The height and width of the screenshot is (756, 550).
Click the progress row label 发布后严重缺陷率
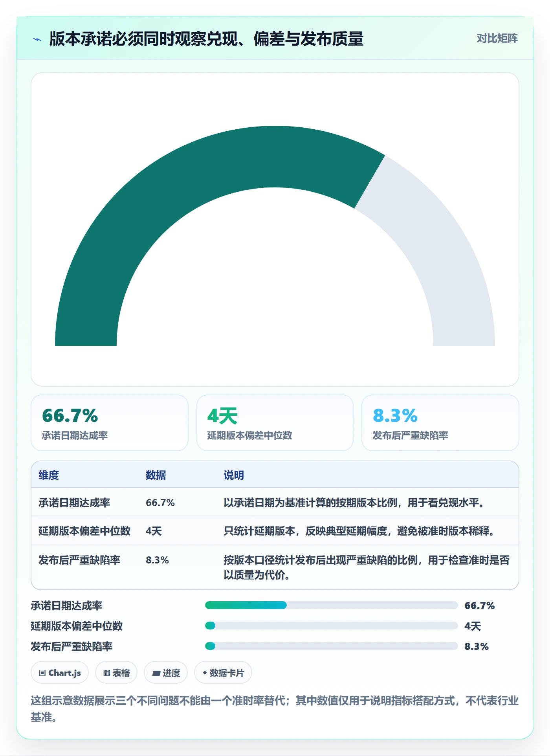click(71, 646)
